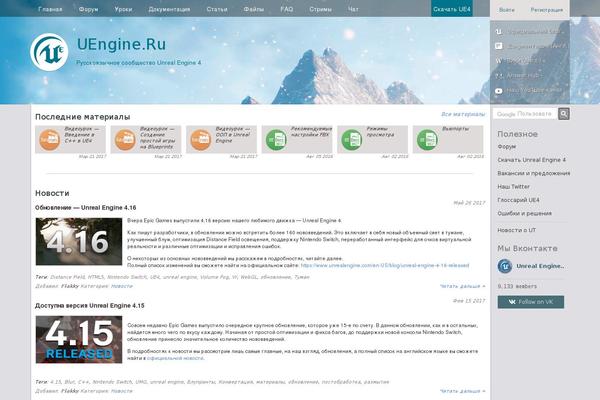Open material title 'Видеоурок — Введение в C++ в UE4'

(x=82, y=135)
